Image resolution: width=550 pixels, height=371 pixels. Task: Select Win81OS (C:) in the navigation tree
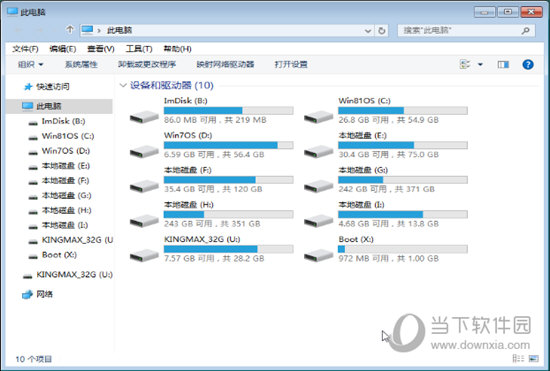(68, 136)
